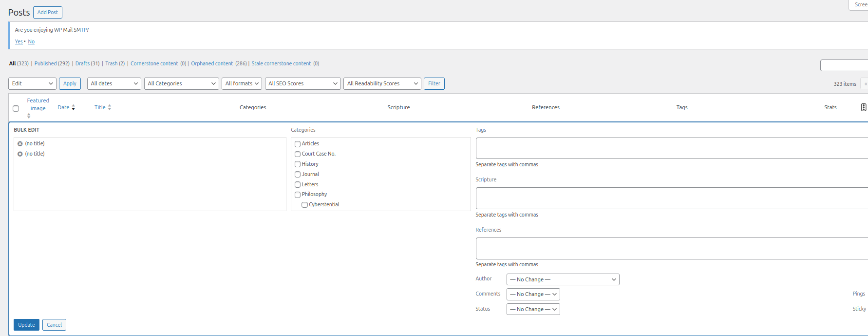The image size is (868, 336).
Task: Open the Status No Change dropdown
Action: click(x=533, y=309)
